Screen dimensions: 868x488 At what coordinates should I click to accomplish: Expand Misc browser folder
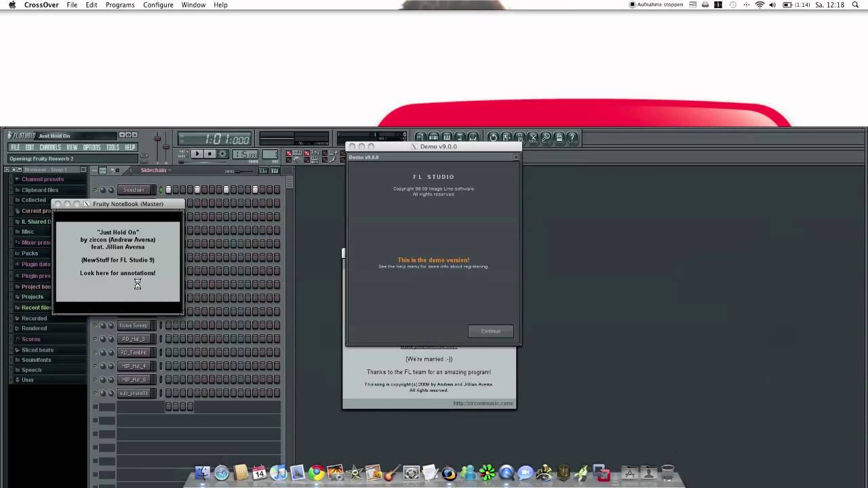tap(28, 232)
